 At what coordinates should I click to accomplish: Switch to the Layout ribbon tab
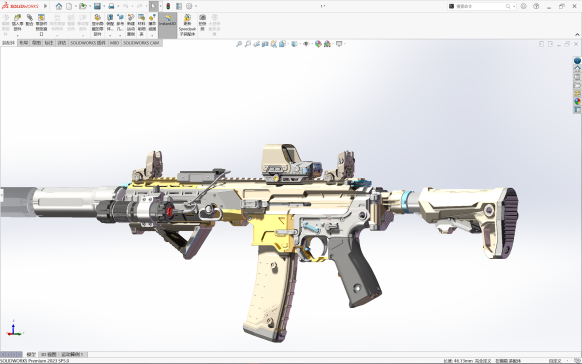pyautogui.click(x=23, y=43)
